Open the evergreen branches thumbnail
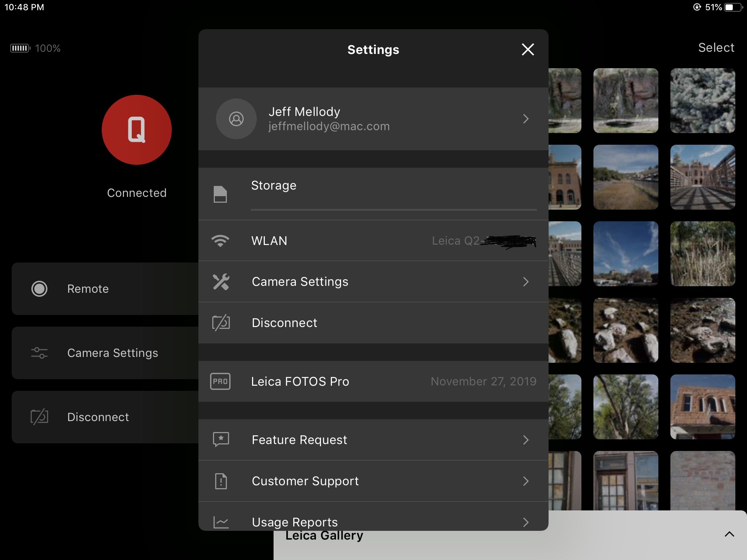 click(x=703, y=101)
